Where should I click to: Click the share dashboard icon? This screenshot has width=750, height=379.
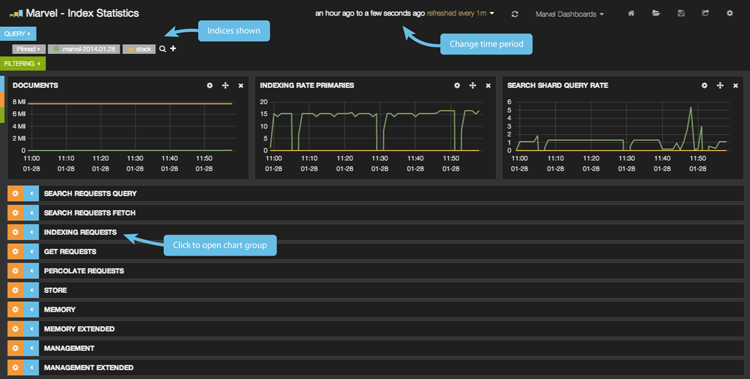click(x=706, y=13)
